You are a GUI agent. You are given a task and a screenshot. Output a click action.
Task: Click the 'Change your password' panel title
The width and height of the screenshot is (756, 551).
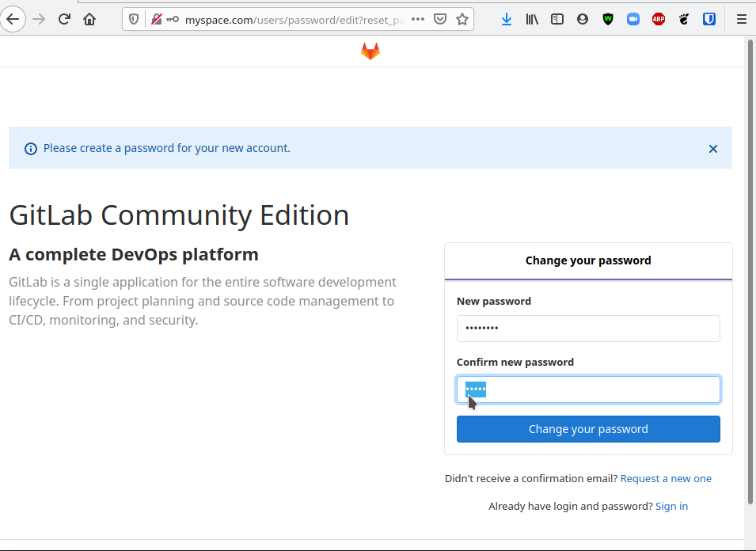pos(588,260)
